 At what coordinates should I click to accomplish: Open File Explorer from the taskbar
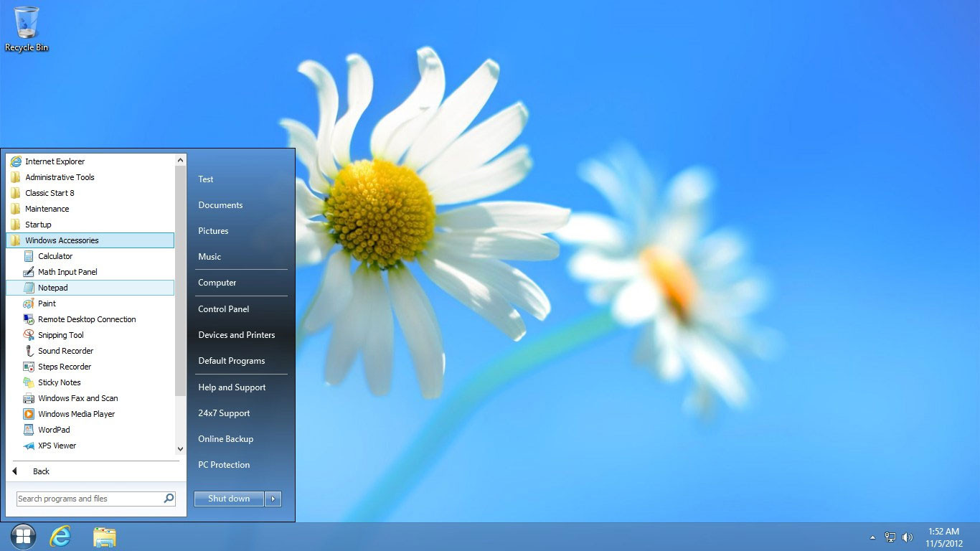105,537
